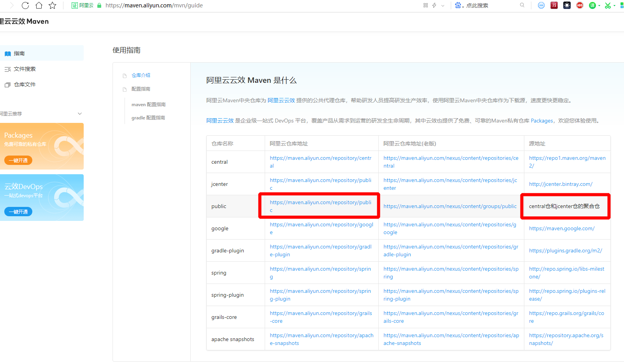This screenshot has width=624, height=364.
Task: Open the apache snapshots aliyun URL
Action: 322,339
